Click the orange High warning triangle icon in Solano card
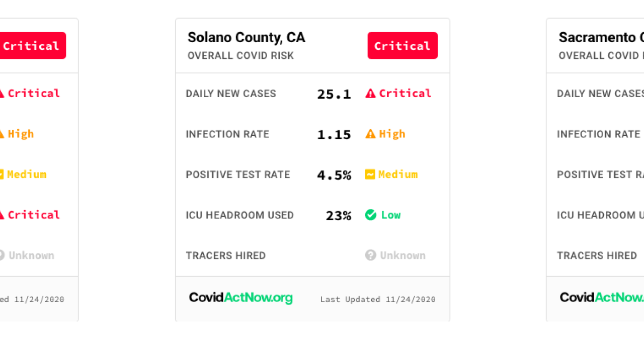Screen dimensions: 644x362 [x=370, y=134]
